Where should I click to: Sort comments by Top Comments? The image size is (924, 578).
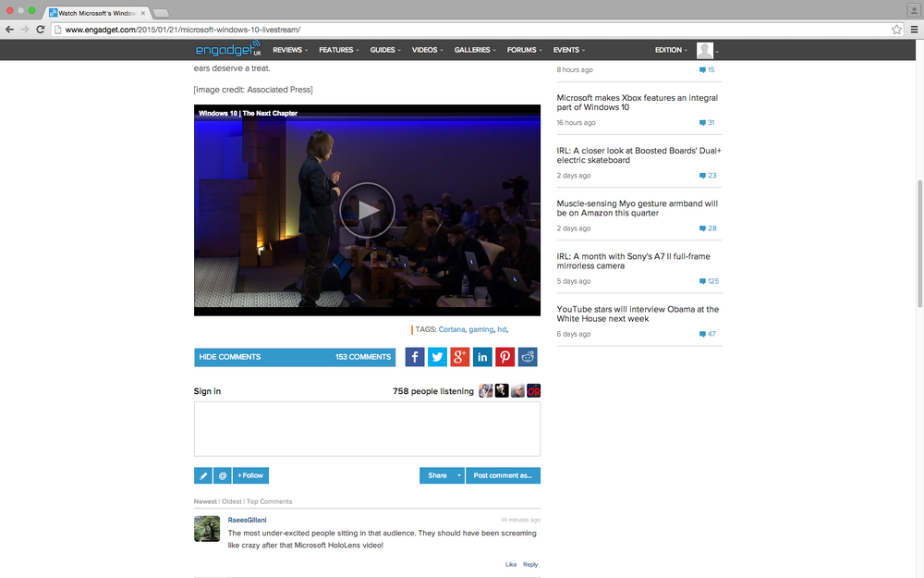pyautogui.click(x=269, y=501)
